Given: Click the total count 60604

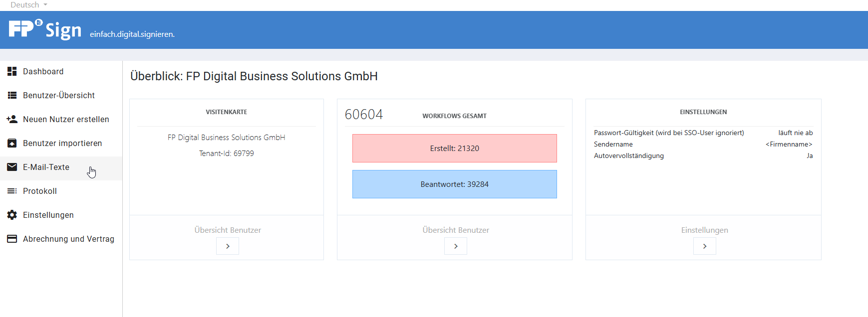Looking at the screenshot, I should [x=364, y=115].
